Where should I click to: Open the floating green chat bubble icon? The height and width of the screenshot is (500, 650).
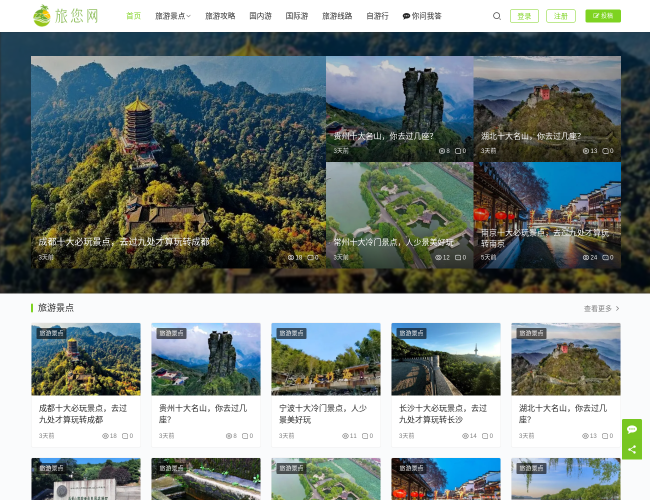632,429
